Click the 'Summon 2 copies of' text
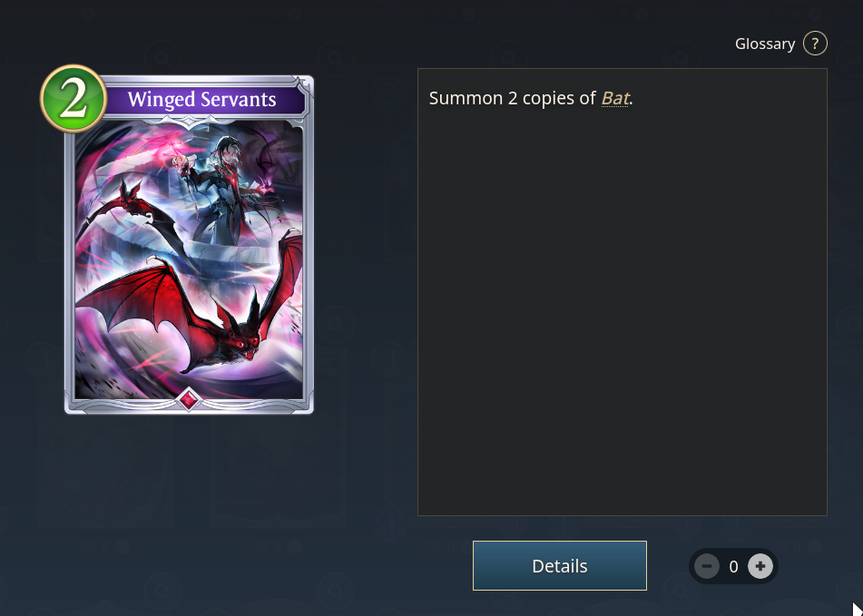 (512, 99)
